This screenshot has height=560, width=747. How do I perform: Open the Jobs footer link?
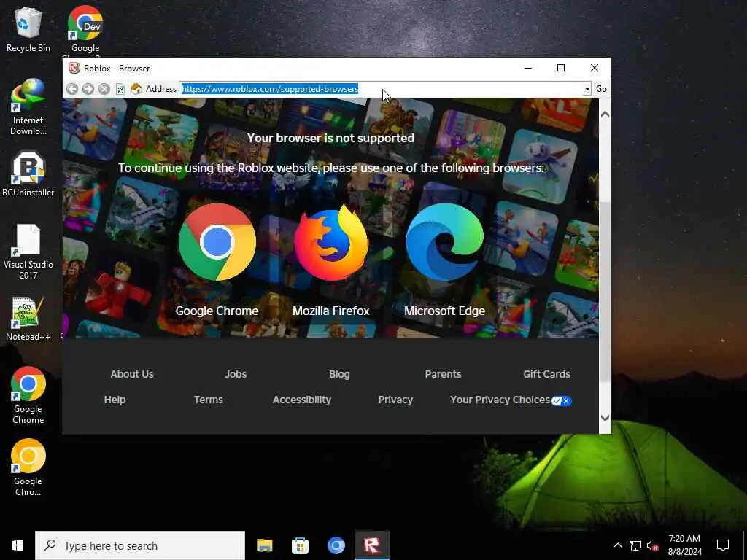click(236, 374)
